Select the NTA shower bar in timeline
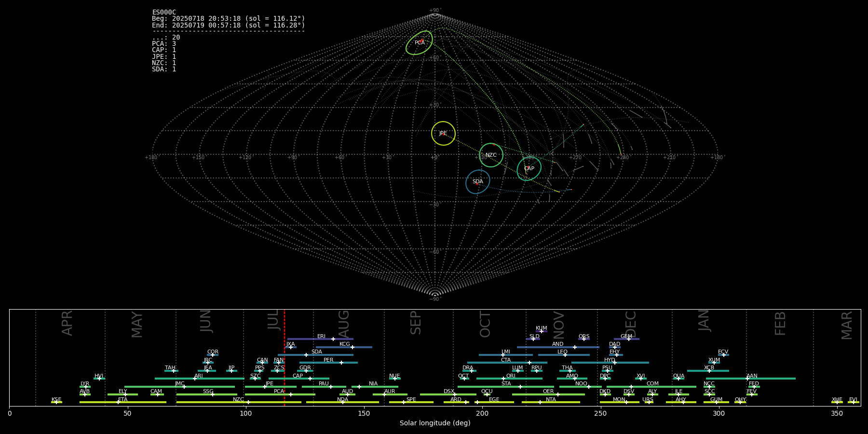The width and height of the screenshot is (868, 434). 551,402
